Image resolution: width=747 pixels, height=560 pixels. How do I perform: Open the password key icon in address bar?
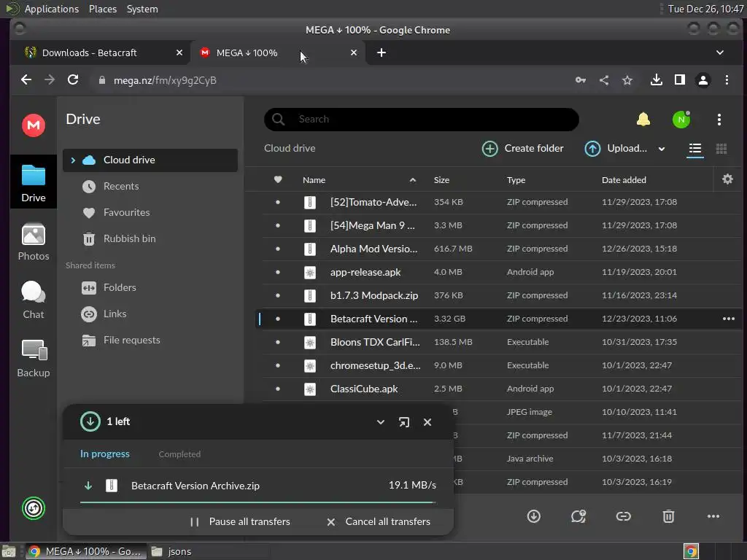click(x=580, y=80)
